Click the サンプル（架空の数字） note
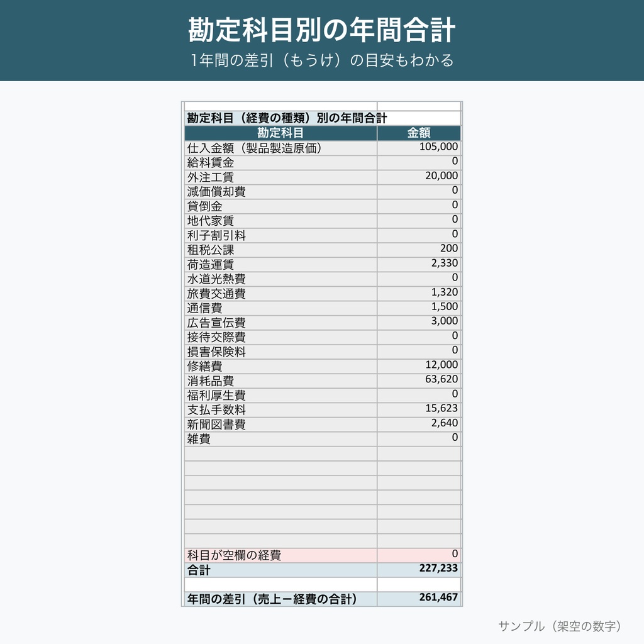The height and width of the screenshot is (644, 644). [560, 626]
